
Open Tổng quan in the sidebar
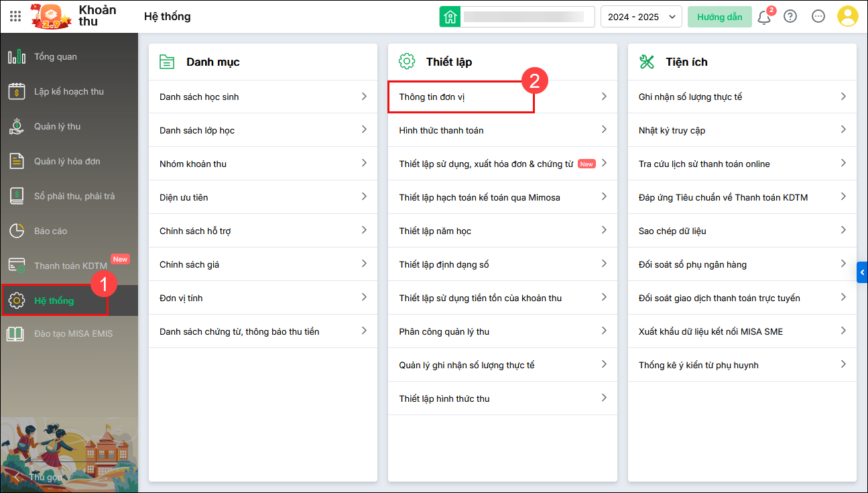(55, 57)
